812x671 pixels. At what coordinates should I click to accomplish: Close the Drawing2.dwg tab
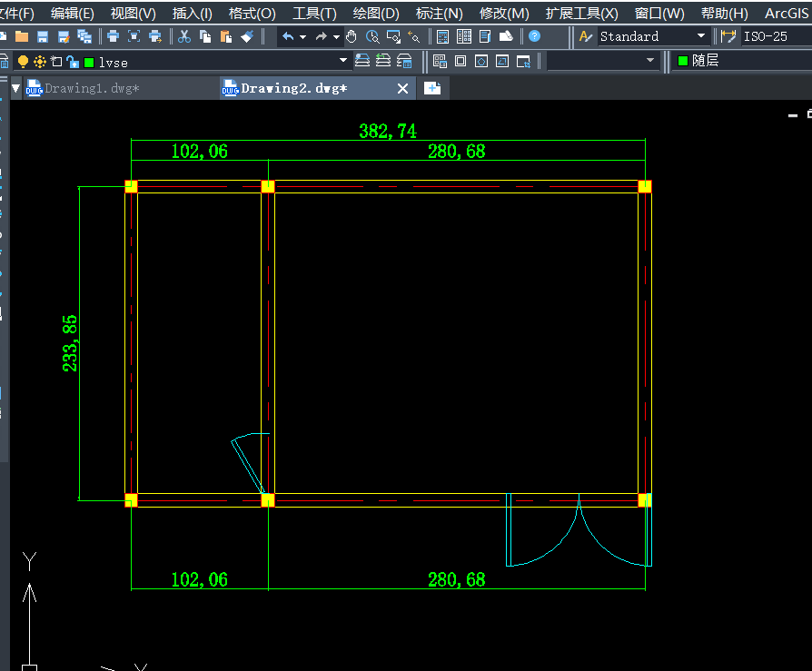point(402,89)
